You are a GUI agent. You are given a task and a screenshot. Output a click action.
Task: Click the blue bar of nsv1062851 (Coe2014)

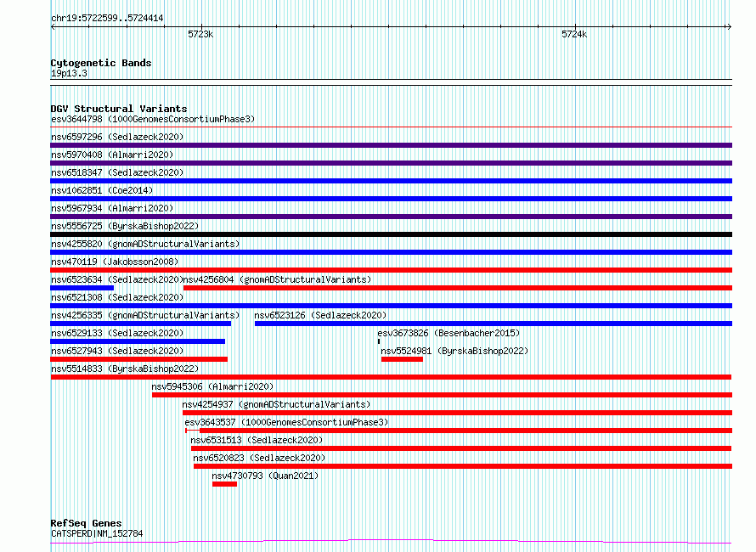click(x=391, y=199)
